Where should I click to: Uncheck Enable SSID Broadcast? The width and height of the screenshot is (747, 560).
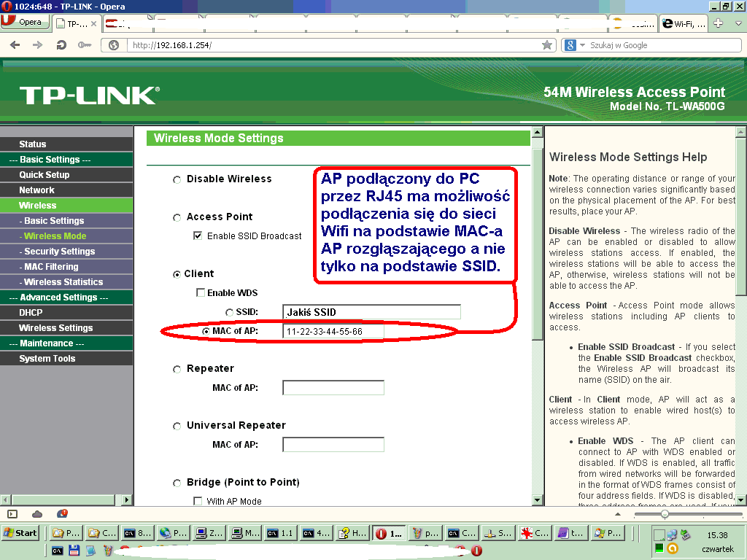click(x=199, y=236)
